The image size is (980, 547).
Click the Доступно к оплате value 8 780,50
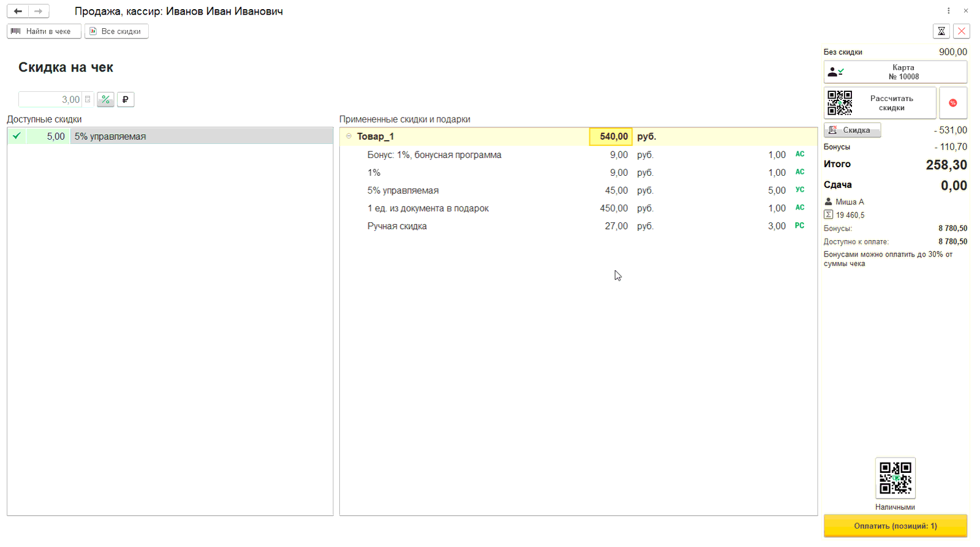click(952, 241)
